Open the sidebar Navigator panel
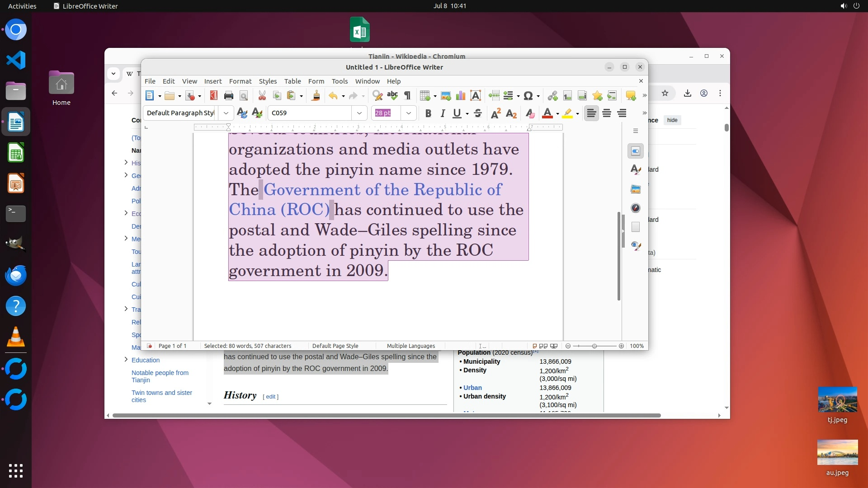868x488 pixels. (x=636, y=208)
